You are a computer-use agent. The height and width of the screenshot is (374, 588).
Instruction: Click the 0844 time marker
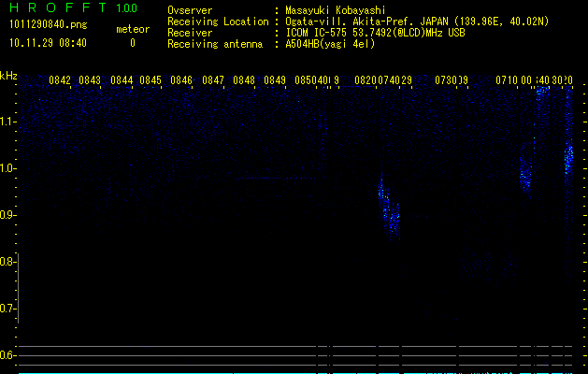coord(122,80)
